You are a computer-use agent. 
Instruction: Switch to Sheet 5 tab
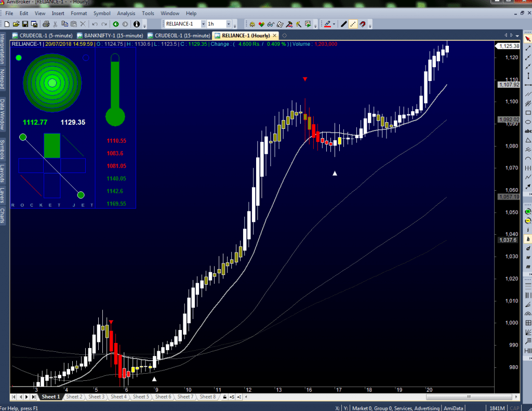pyautogui.click(x=141, y=397)
